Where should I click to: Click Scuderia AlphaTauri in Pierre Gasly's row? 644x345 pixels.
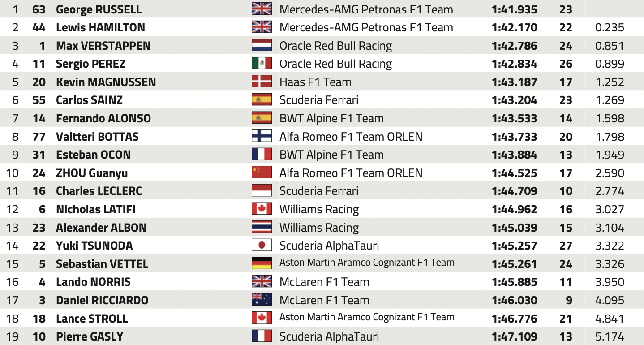pos(329,336)
